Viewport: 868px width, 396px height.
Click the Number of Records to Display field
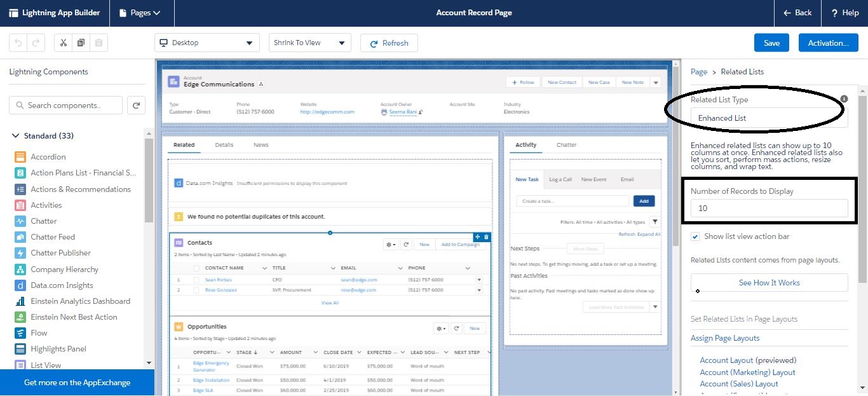click(x=768, y=208)
